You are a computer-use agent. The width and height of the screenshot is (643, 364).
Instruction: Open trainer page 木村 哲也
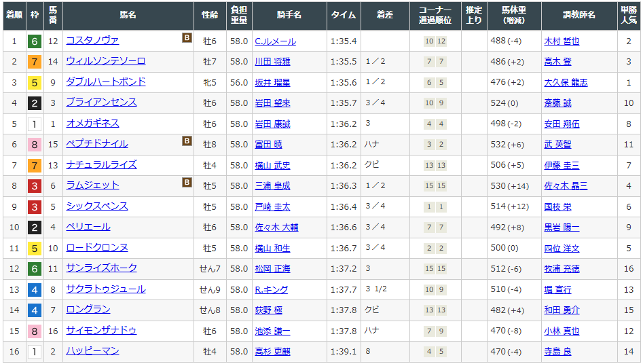pyautogui.click(x=562, y=41)
